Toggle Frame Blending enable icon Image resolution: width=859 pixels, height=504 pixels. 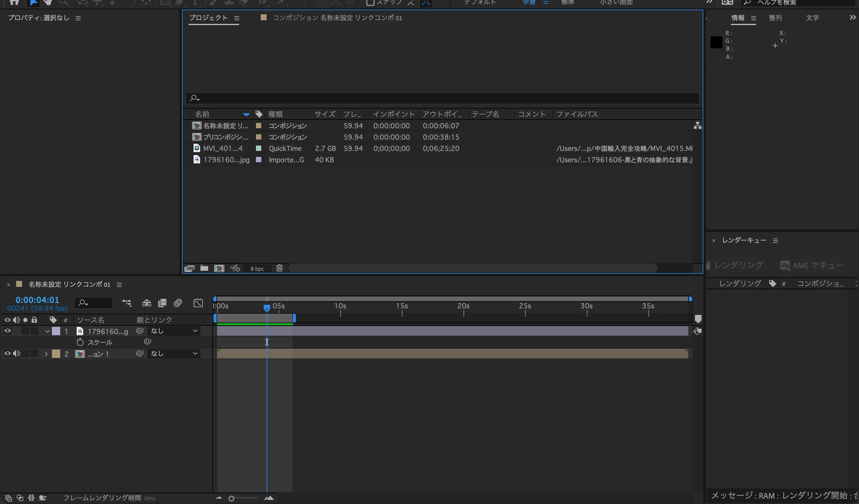pyautogui.click(x=162, y=303)
